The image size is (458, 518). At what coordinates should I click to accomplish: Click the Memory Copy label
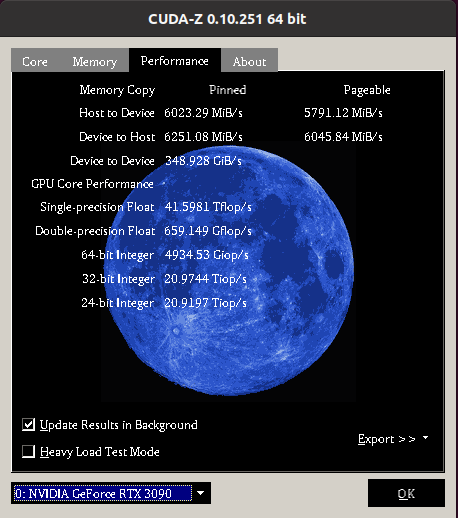click(x=117, y=90)
